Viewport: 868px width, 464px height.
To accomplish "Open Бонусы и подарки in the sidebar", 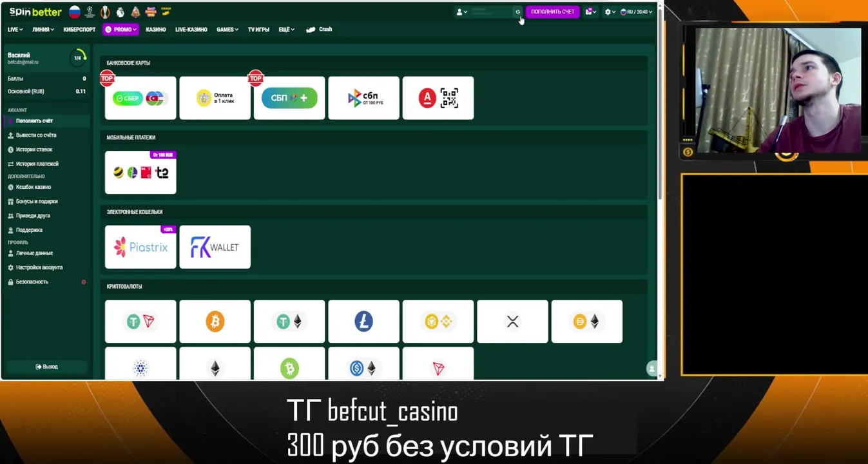I will (x=46, y=201).
